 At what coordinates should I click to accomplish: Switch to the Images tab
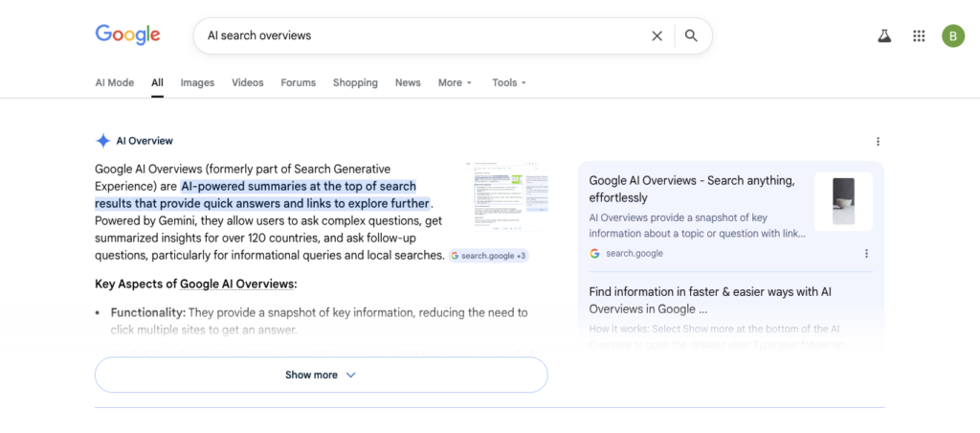tap(197, 82)
